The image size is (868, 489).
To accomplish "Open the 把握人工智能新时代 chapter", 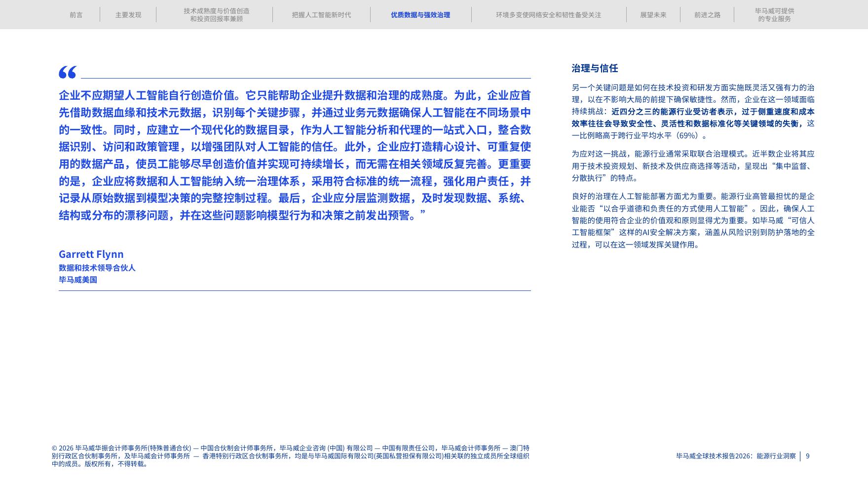I will pos(321,14).
